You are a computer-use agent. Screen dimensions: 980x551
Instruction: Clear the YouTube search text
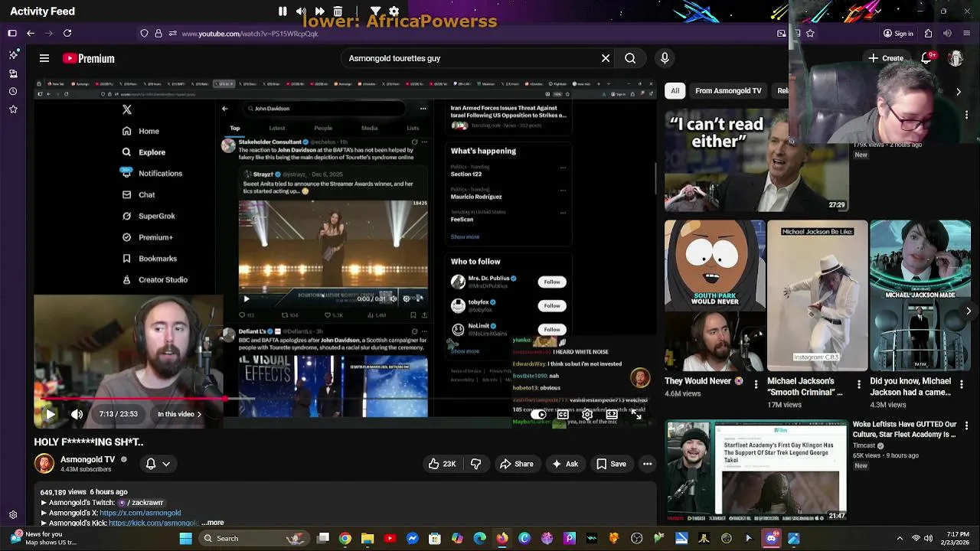(x=606, y=58)
